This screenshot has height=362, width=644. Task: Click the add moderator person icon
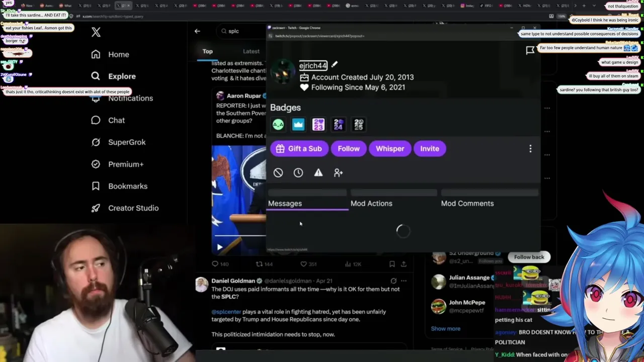point(339,172)
